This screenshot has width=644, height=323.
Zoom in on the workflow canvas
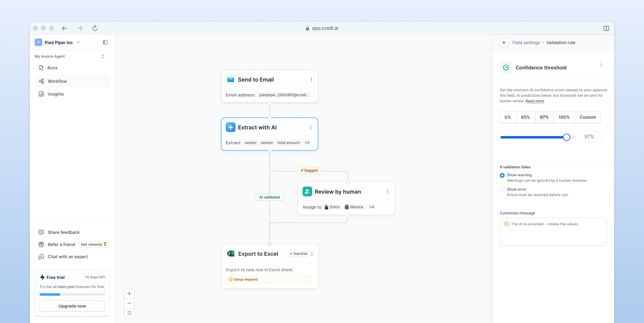coord(129,294)
